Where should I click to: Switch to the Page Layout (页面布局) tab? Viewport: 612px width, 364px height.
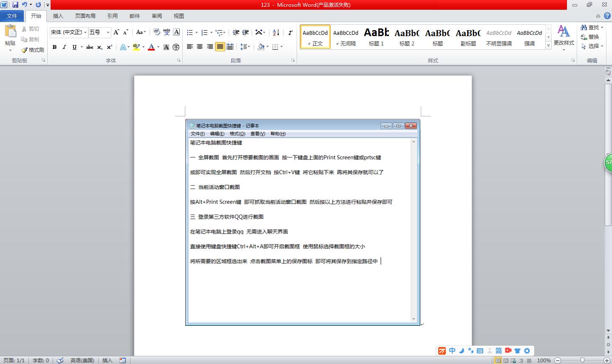85,16
